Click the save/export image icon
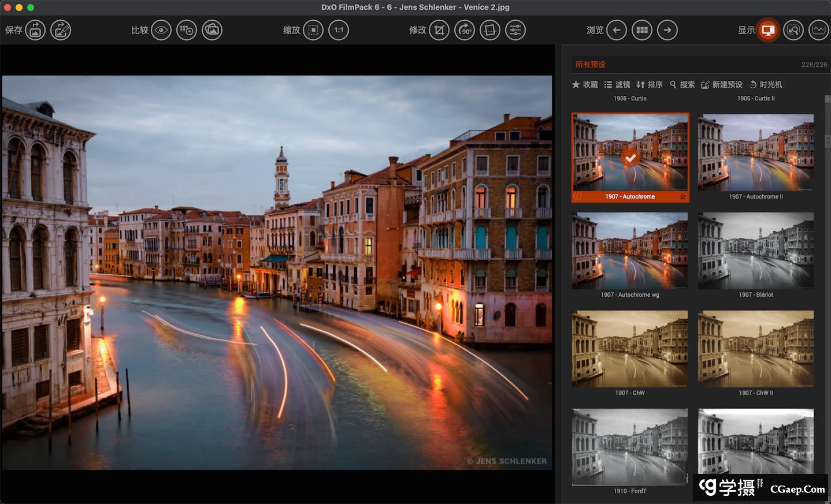 35,30
